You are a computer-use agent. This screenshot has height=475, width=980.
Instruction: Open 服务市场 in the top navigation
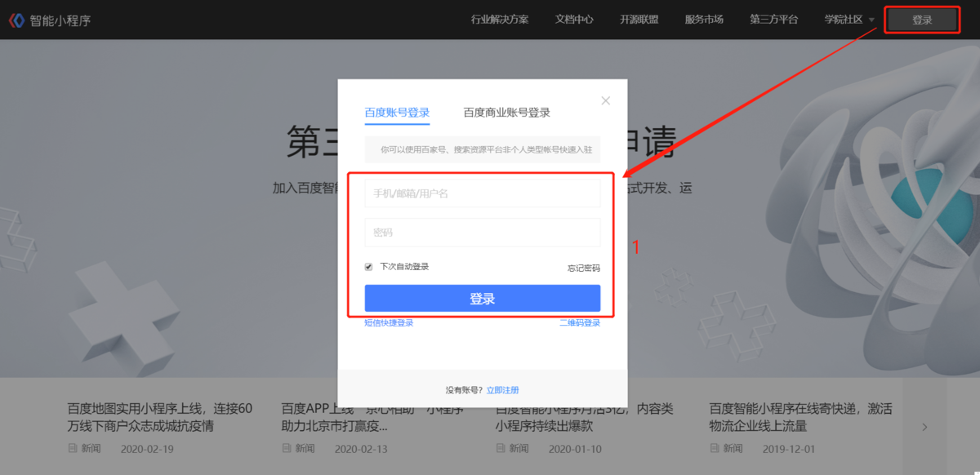click(704, 20)
